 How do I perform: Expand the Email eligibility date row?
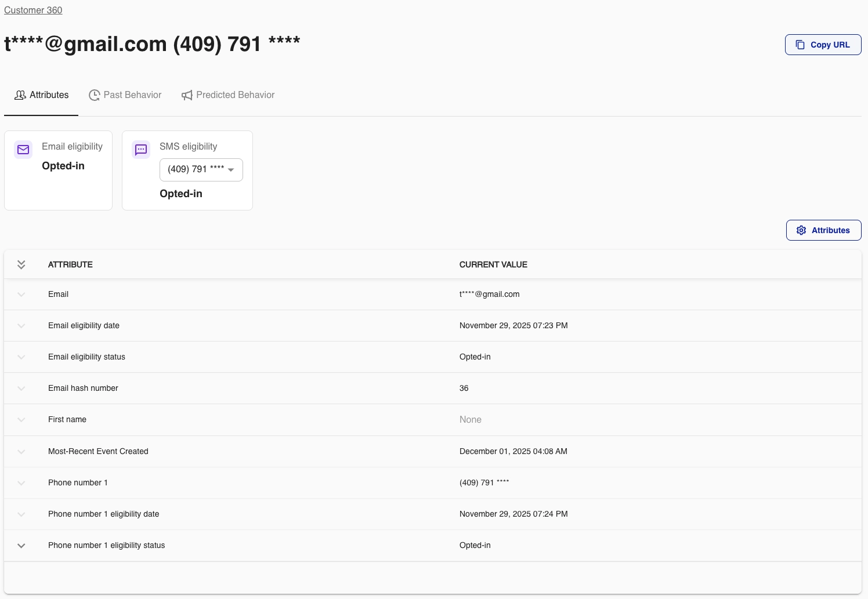(21, 326)
